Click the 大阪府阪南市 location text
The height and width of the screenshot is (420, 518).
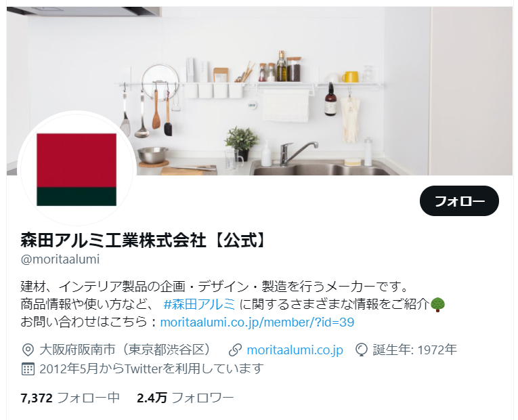77,350
